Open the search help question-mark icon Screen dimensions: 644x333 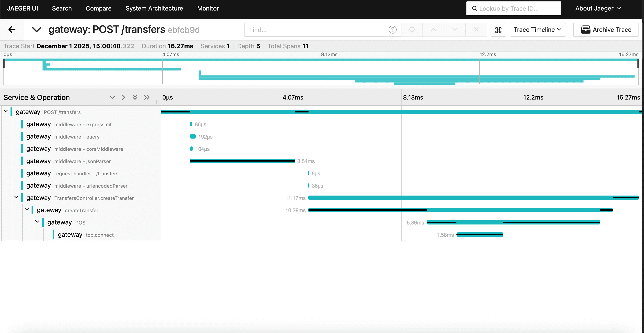(x=392, y=30)
